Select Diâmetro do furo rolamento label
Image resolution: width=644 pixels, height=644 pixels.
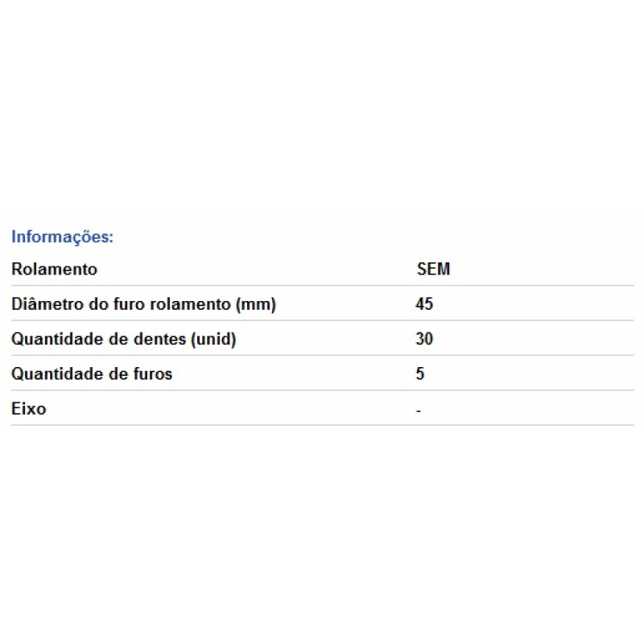pyautogui.click(x=143, y=304)
